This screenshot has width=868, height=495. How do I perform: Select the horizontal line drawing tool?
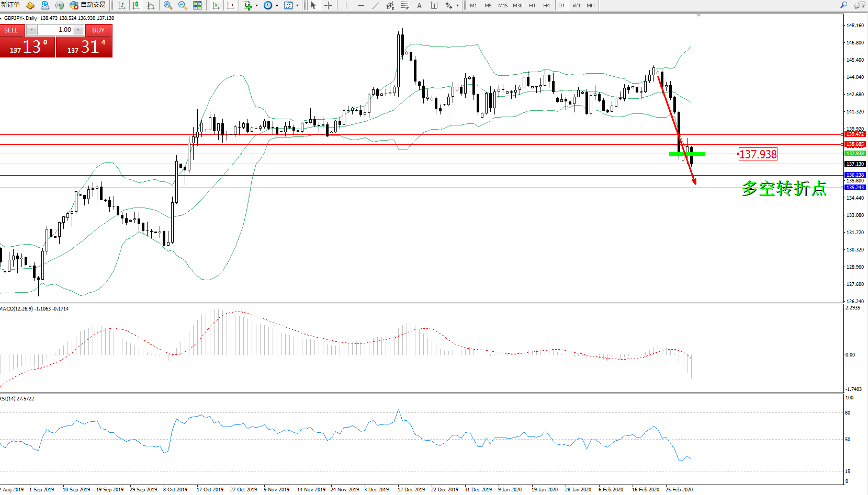point(360,5)
